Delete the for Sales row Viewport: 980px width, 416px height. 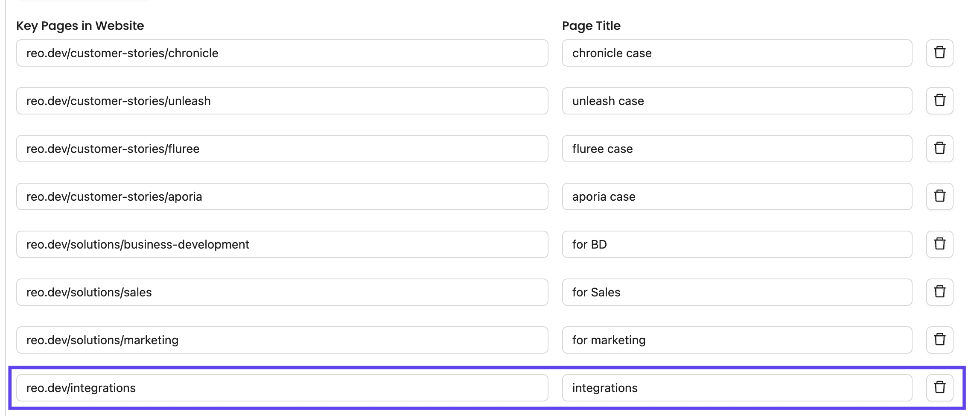tap(939, 292)
